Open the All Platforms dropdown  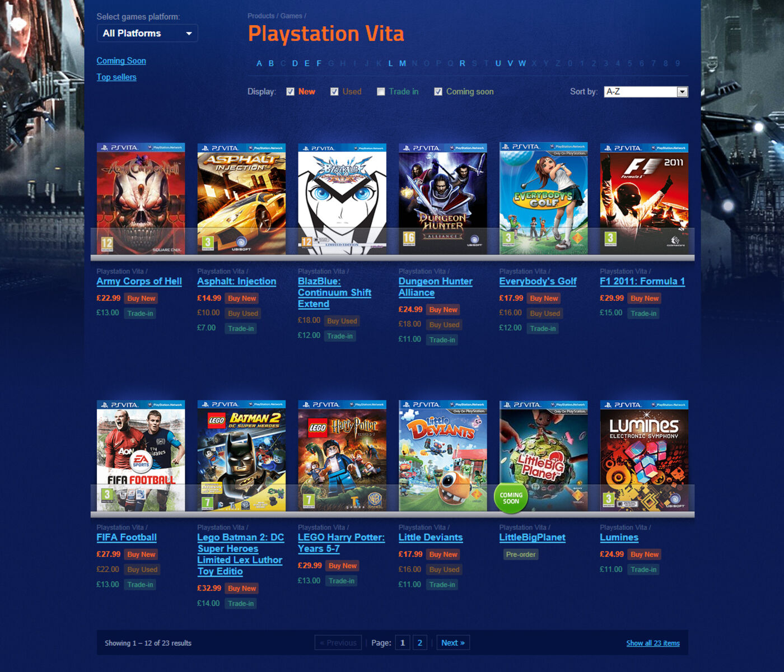pyautogui.click(x=147, y=34)
